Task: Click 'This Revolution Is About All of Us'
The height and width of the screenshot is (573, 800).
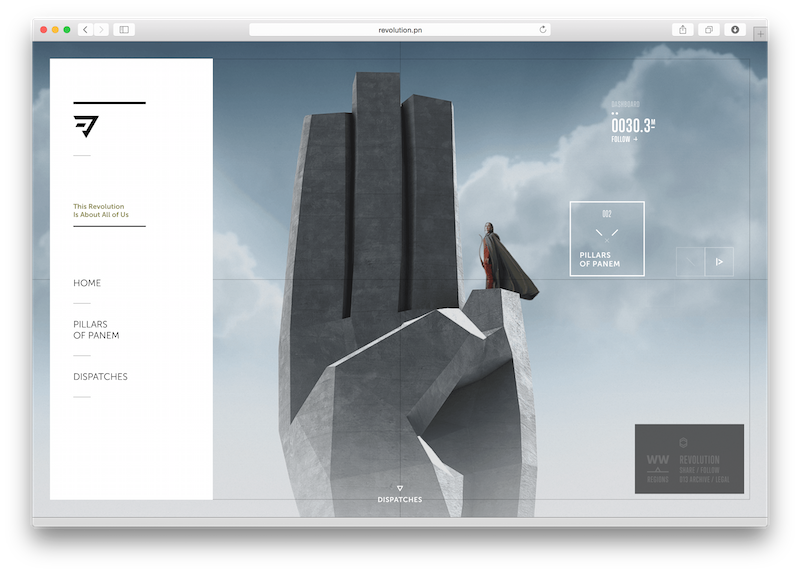Action: coord(101,210)
